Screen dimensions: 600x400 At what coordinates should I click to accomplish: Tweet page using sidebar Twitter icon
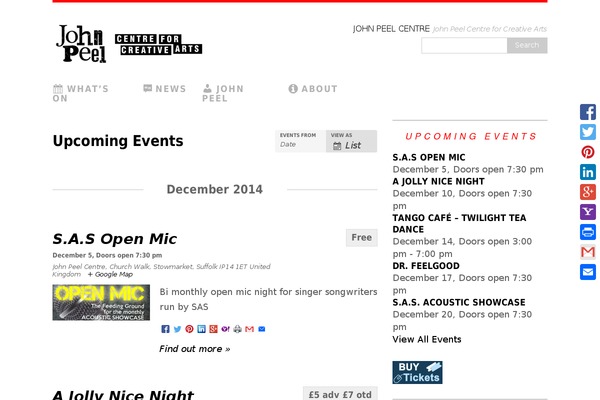[588, 132]
